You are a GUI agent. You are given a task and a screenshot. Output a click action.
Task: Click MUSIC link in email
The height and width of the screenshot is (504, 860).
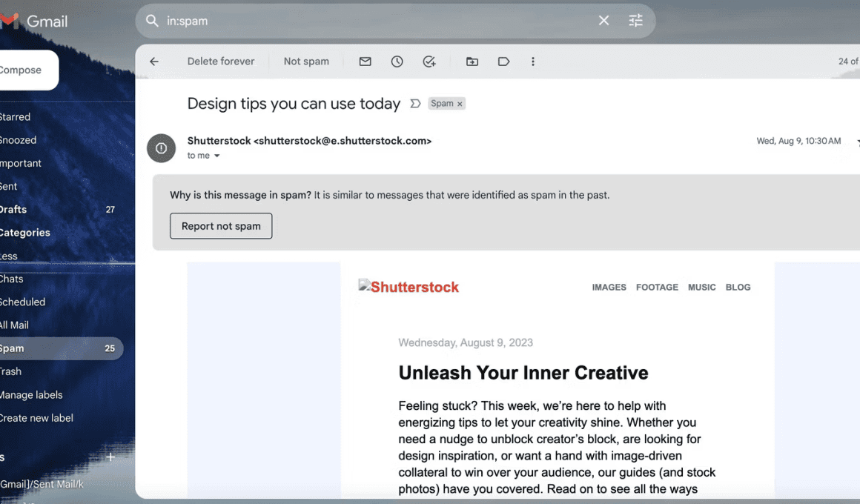tap(701, 288)
